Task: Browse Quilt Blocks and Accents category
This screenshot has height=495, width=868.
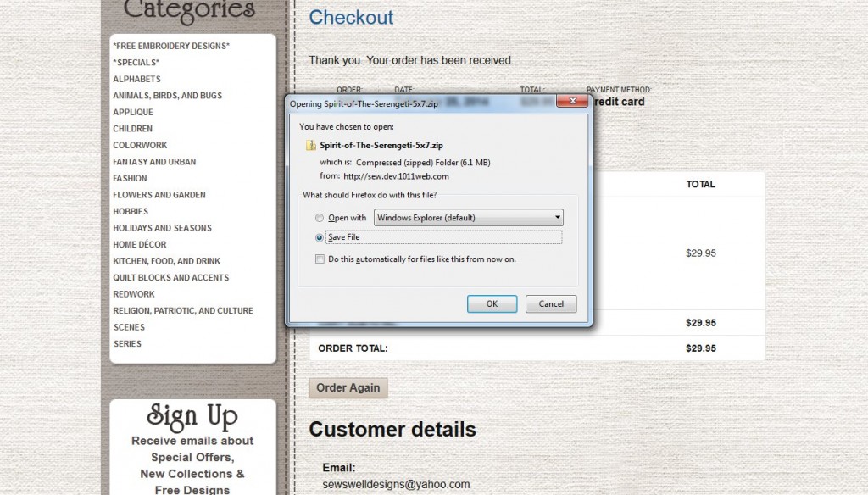Action: click(171, 278)
